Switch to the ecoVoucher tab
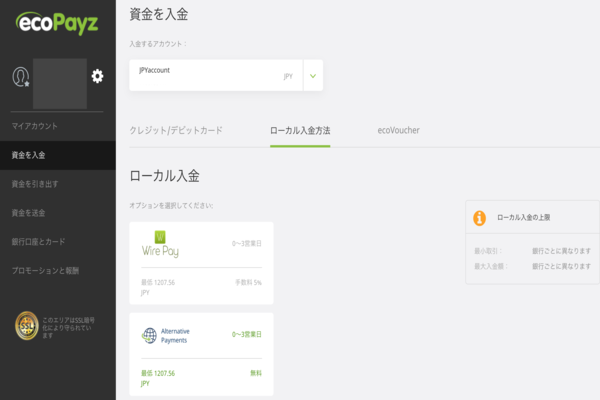The width and height of the screenshot is (600, 400). point(398,130)
